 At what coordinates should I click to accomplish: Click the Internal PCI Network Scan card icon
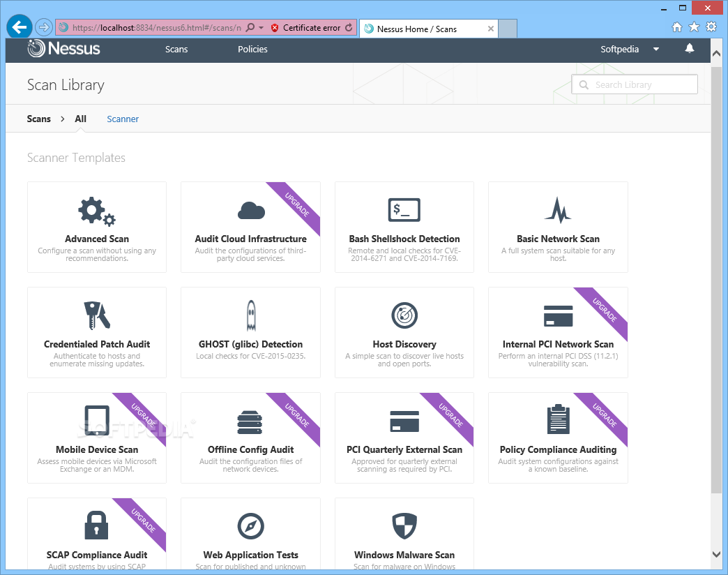click(558, 316)
